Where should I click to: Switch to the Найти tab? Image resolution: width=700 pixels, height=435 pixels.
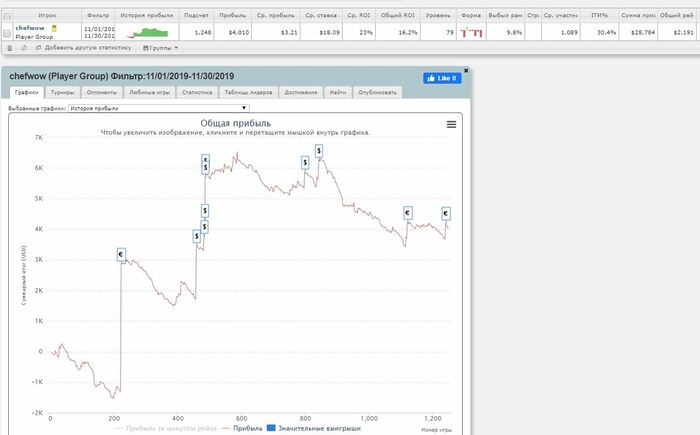(338, 92)
